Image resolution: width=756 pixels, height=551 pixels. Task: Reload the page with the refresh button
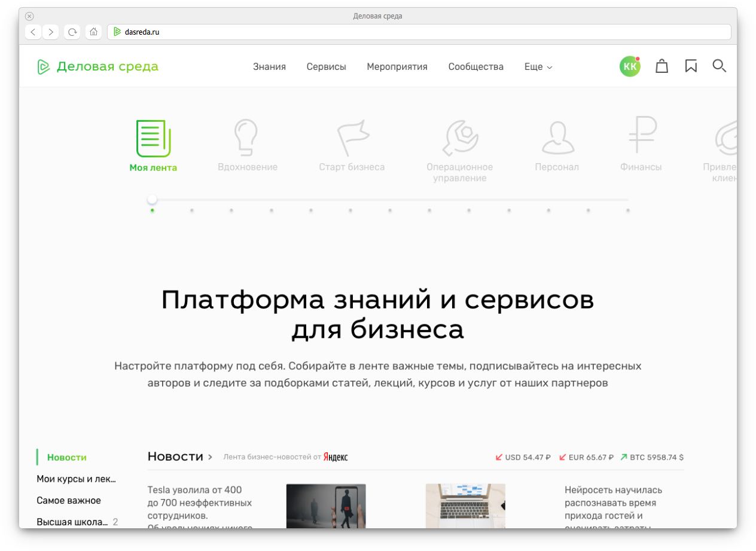pyautogui.click(x=72, y=32)
